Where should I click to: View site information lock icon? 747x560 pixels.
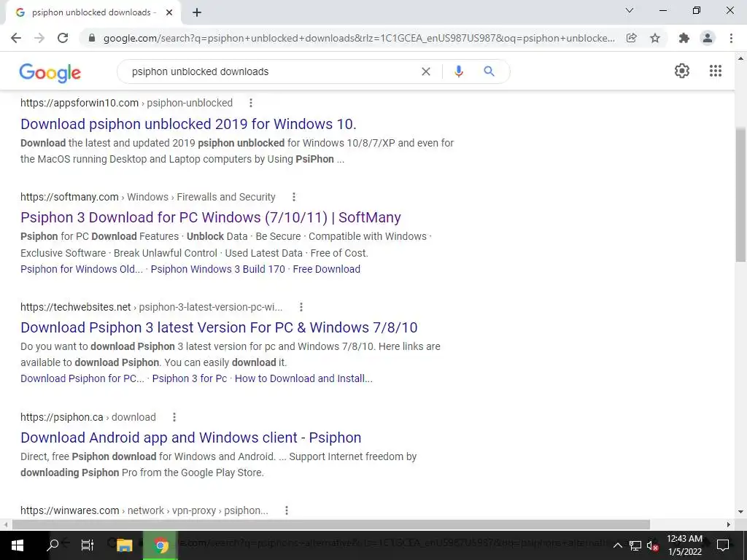point(93,38)
